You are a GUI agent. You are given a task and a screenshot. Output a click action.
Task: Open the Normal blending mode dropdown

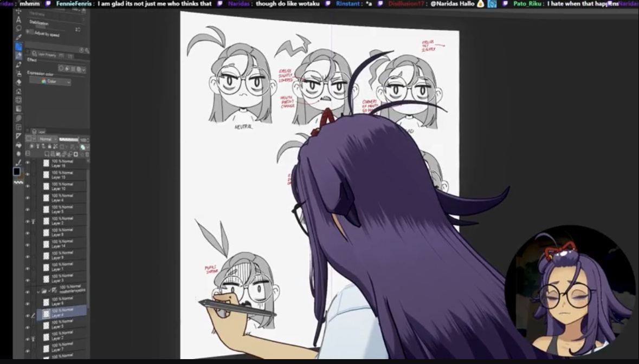[48, 139]
